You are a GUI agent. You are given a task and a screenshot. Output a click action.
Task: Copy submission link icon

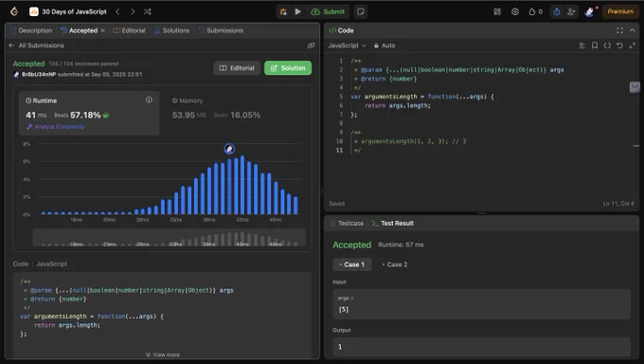point(311,45)
